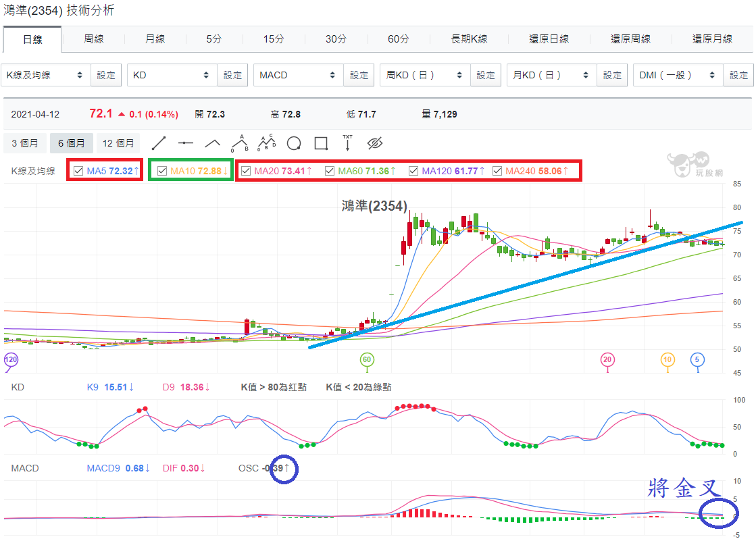Open the DMI(一般) indicator dropdown
Image resolution: width=756 pixels, height=539 pixels.
pos(678,75)
